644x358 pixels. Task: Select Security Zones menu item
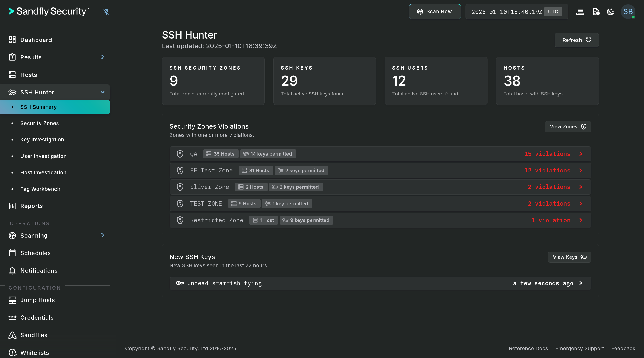[x=39, y=123]
